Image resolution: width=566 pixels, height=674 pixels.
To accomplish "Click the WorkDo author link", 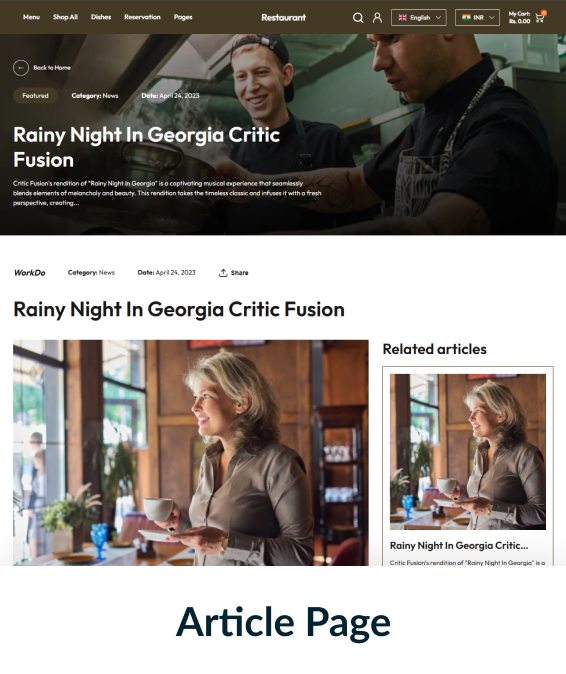I will click(x=30, y=273).
